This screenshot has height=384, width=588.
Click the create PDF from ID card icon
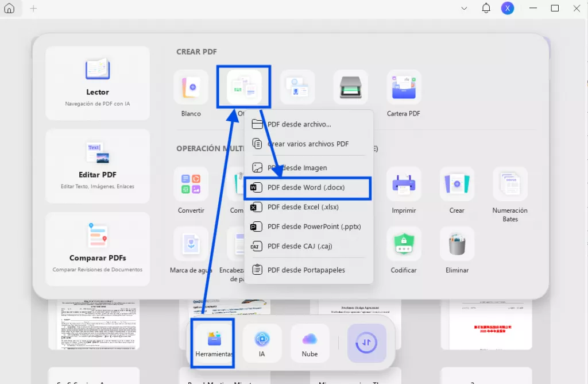click(x=297, y=87)
